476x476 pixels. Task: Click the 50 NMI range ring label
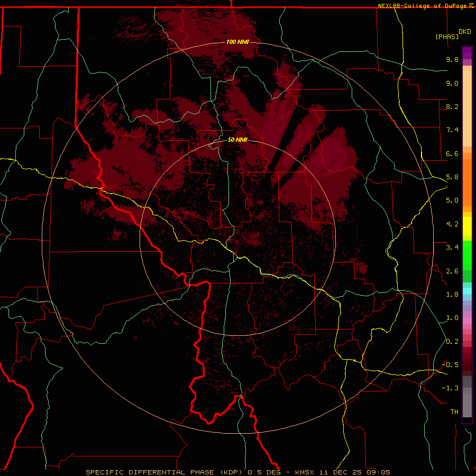point(237,140)
